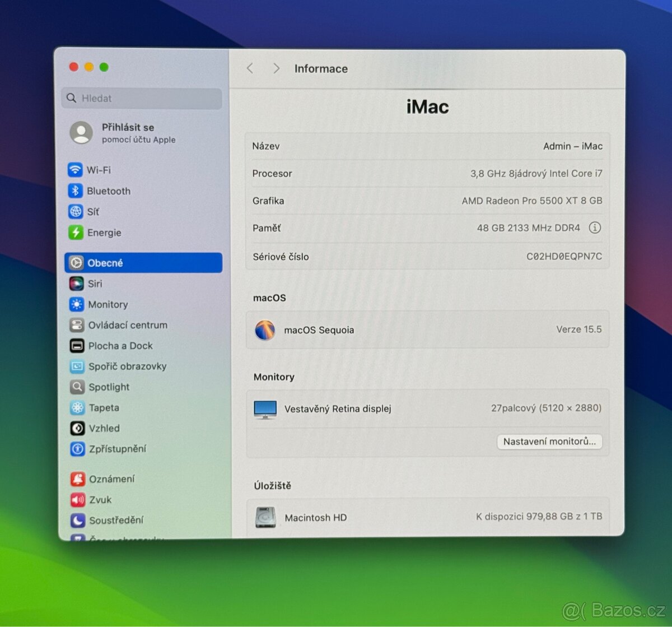The image size is (672, 627).
Task: Go back with the left chevron
Action: pos(250,68)
